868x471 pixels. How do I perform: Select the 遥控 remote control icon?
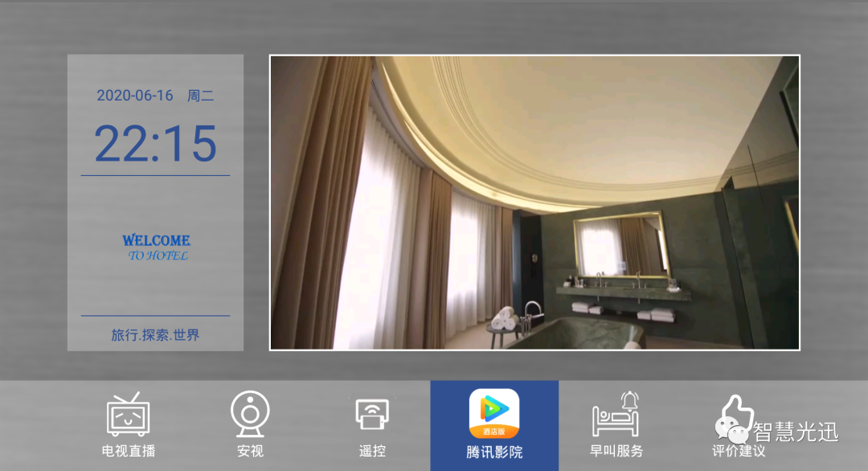pos(372,414)
